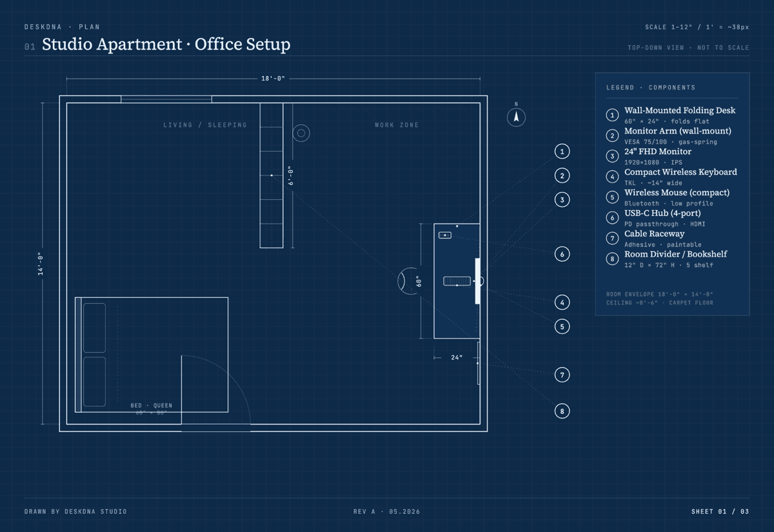This screenshot has width=774, height=532.
Task: Click the 'Wireless Mouse (compact)' legend title
Action: pos(677,193)
